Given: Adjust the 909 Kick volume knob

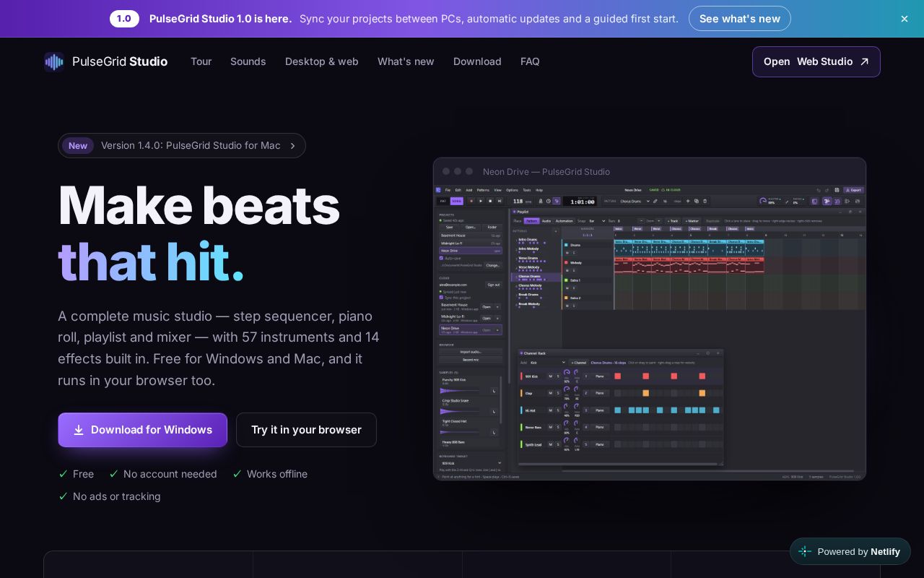Looking at the screenshot, I should tap(567, 372).
